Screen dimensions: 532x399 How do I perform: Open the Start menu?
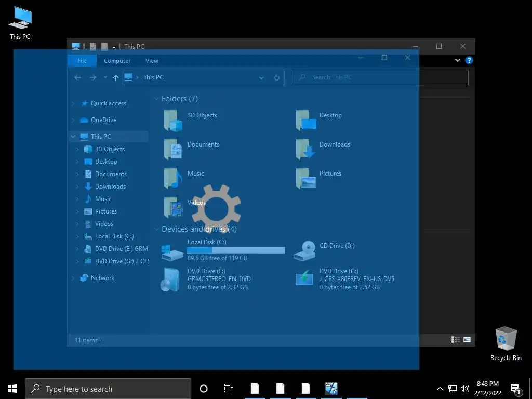tap(12, 389)
